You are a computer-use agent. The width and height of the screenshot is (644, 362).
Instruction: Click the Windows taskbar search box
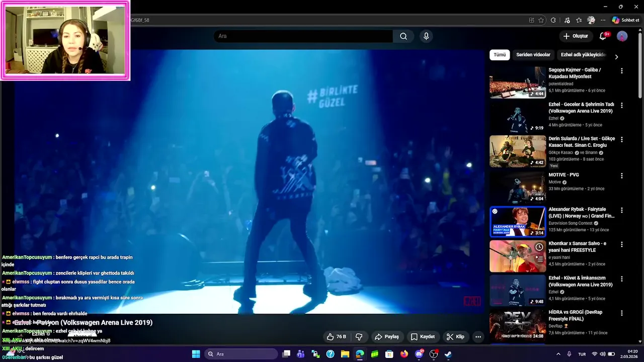tap(242, 354)
